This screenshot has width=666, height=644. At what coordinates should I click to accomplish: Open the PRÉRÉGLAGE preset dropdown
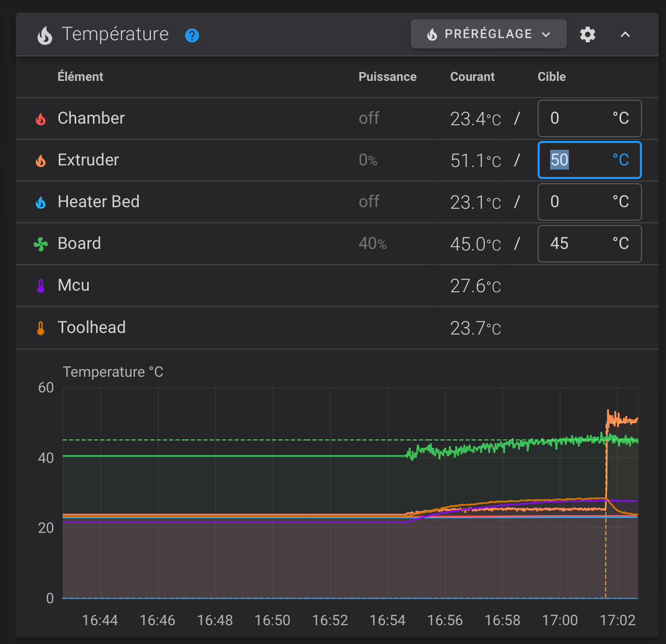point(489,34)
